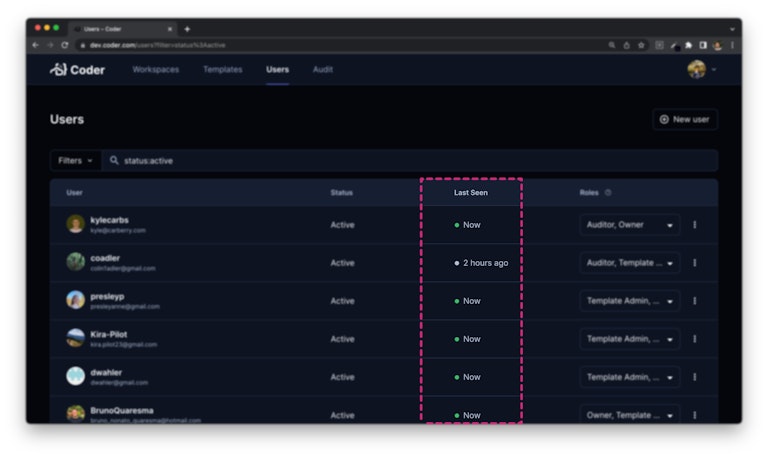Switch to the Templates tab
768x458 pixels.
[222, 70]
